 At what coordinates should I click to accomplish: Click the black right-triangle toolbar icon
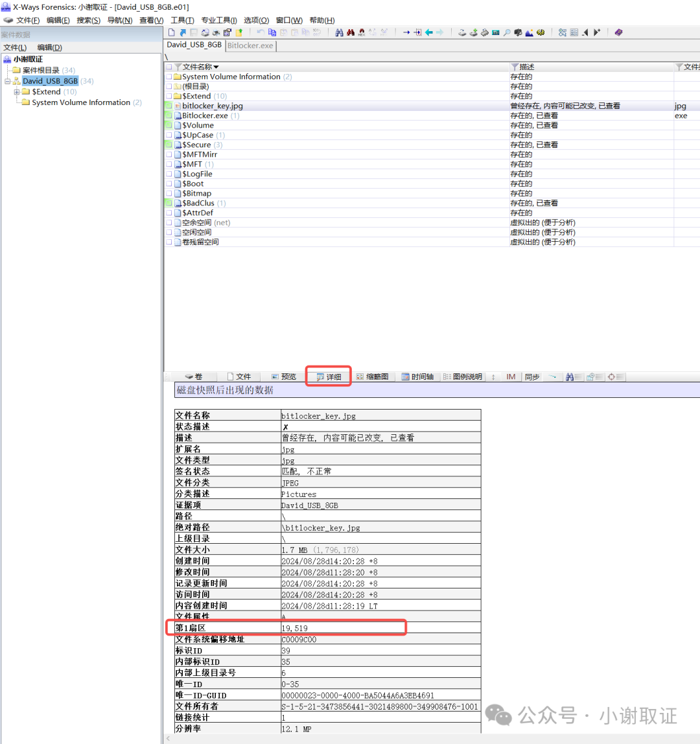coord(597,32)
